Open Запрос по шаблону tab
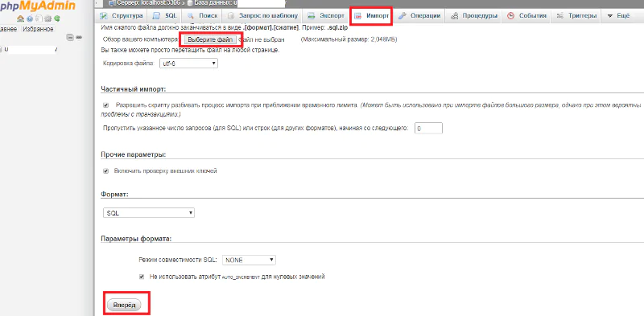 click(x=263, y=16)
